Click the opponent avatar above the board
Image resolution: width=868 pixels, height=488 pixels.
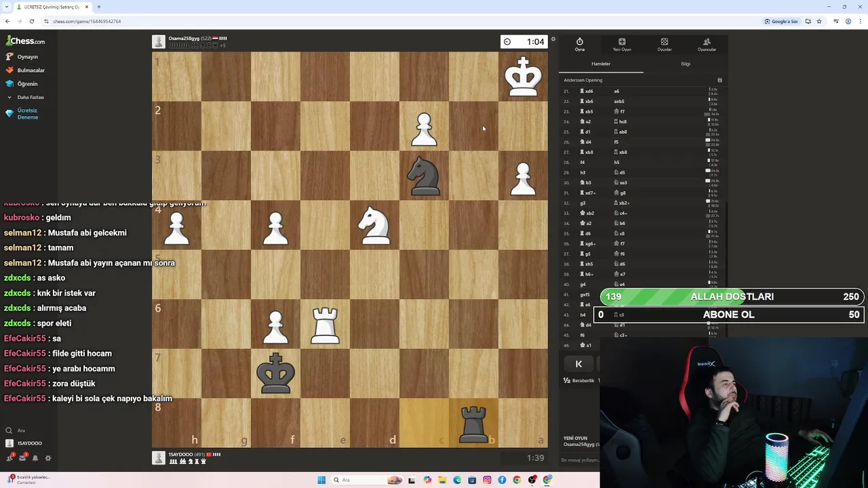pyautogui.click(x=159, y=42)
